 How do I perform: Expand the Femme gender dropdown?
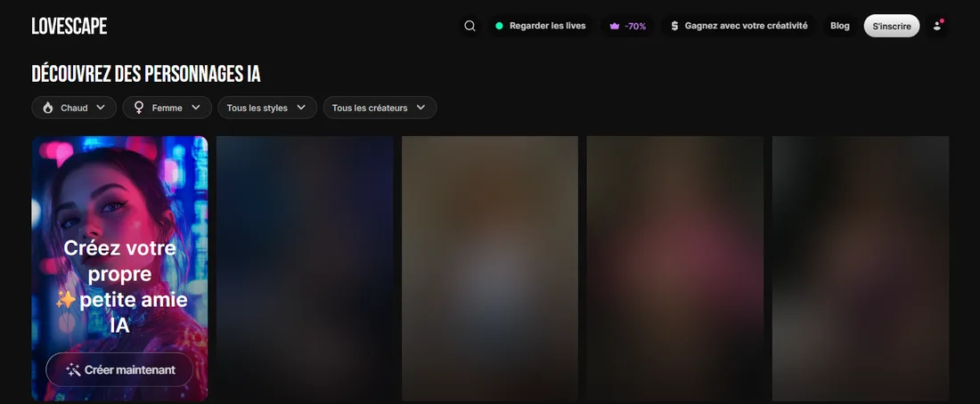point(167,108)
